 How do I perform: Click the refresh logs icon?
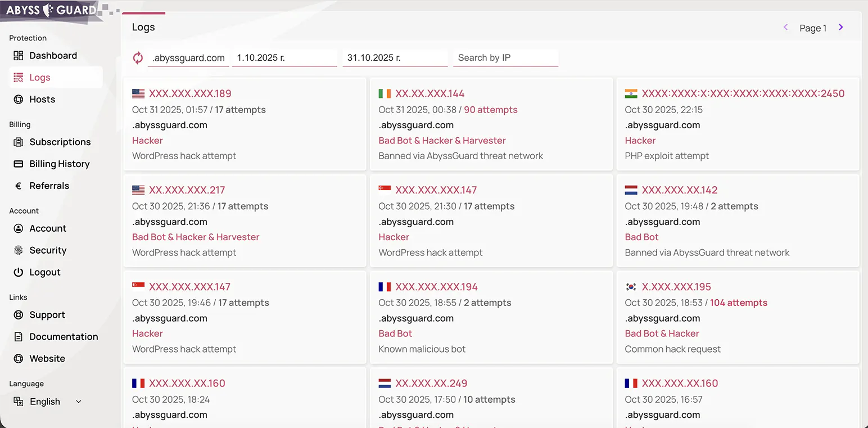click(138, 57)
